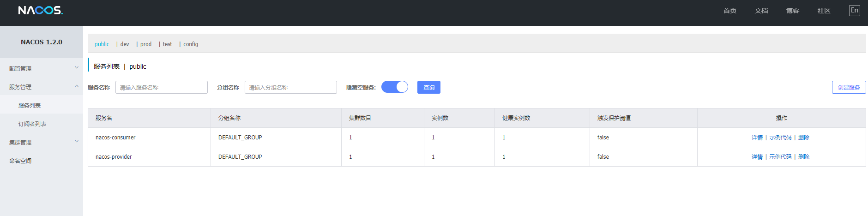Click 删除 for nacos-consumer
The height and width of the screenshot is (216, 868).
[x=804, y=138]
